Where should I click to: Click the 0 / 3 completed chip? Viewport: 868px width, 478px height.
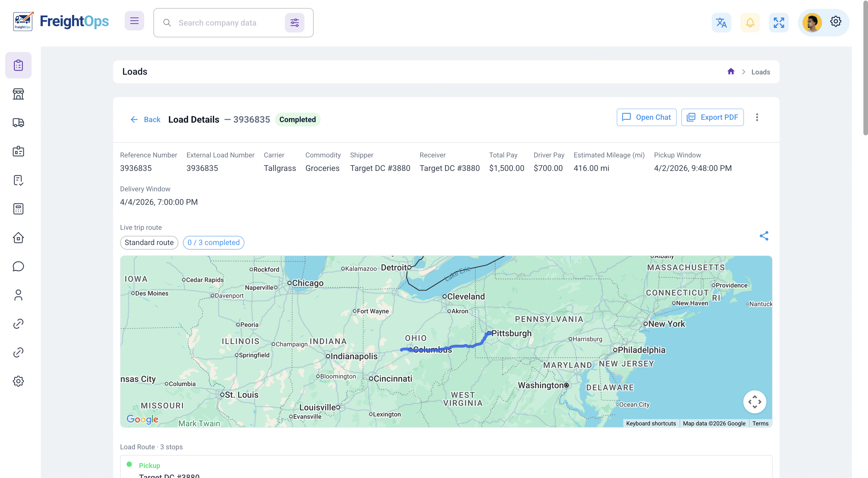tap(214, 243)
